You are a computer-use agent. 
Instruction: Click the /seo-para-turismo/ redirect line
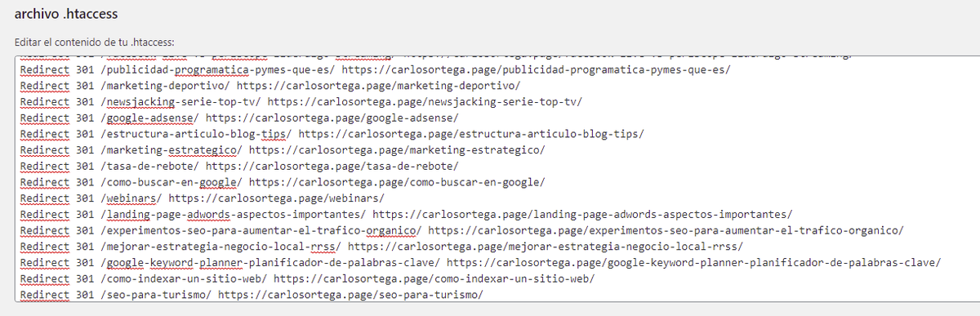pos(252,294)
